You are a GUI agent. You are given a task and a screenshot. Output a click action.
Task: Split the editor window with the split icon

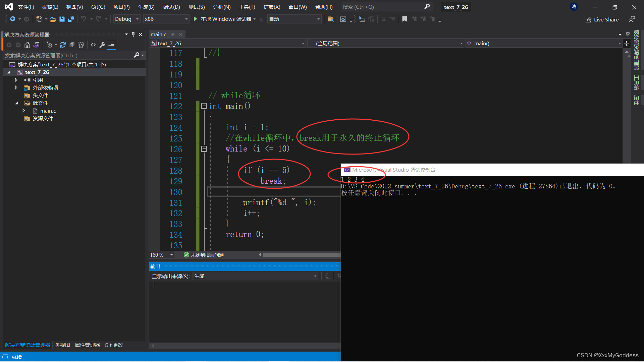click(x=627, y=44)
